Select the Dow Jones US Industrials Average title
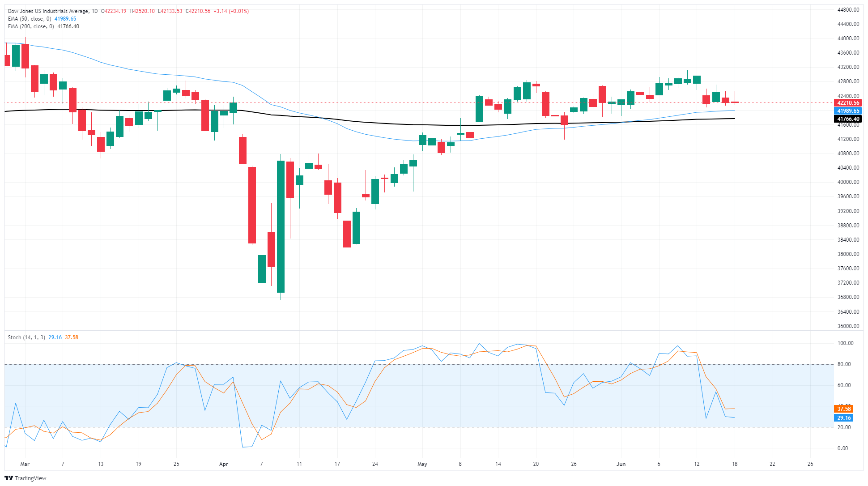The height and width of the screenshot is (486, 868). (x=48, y=11)
